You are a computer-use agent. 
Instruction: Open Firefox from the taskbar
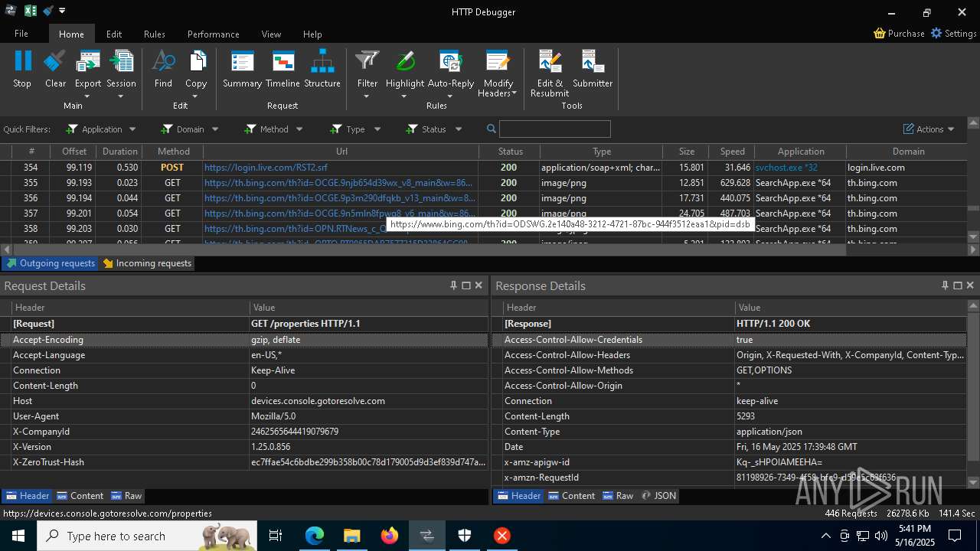[390, 536]
